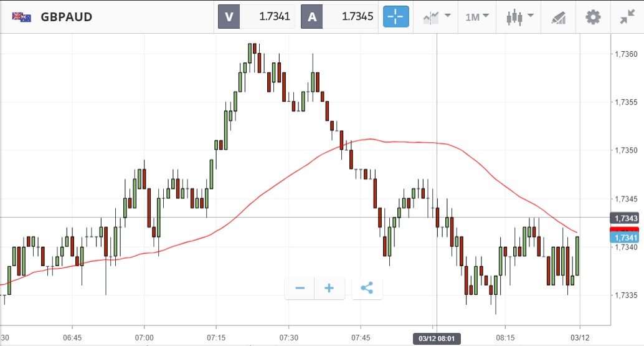Open chart settings gear

click(593, 17)
